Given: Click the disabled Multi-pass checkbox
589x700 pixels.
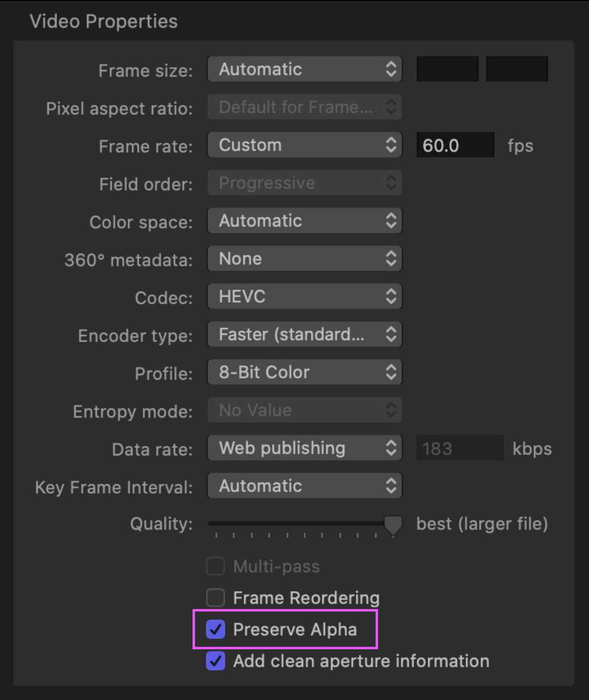Looking at the screenshot, I should pos(215,566).
